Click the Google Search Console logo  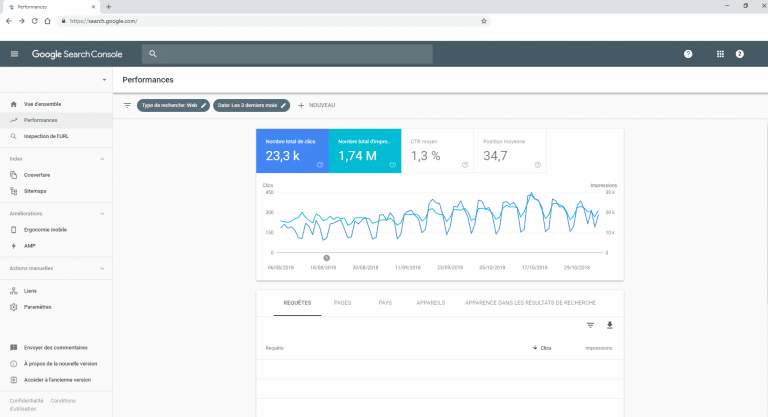tap(77, 54)
